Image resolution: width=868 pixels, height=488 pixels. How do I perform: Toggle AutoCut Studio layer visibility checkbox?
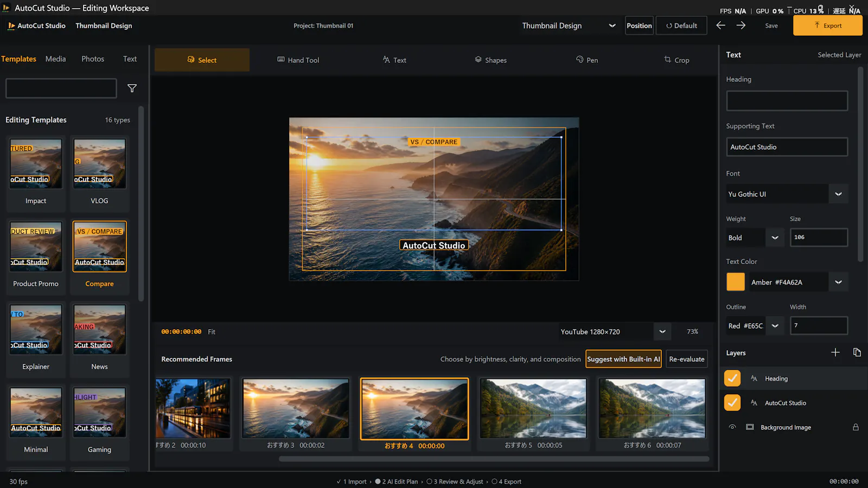pyautogui.click(x=732, y=402)
